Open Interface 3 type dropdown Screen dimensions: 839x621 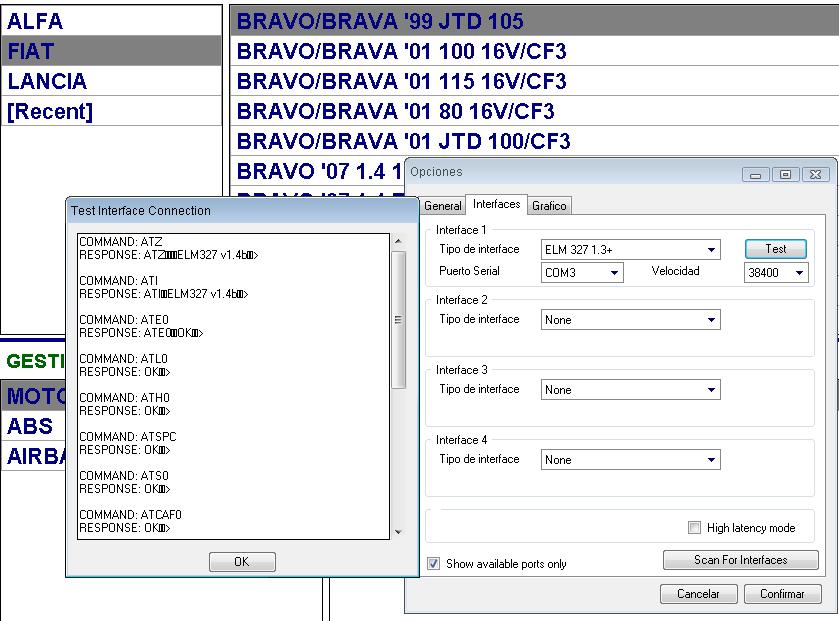point(630,390)
